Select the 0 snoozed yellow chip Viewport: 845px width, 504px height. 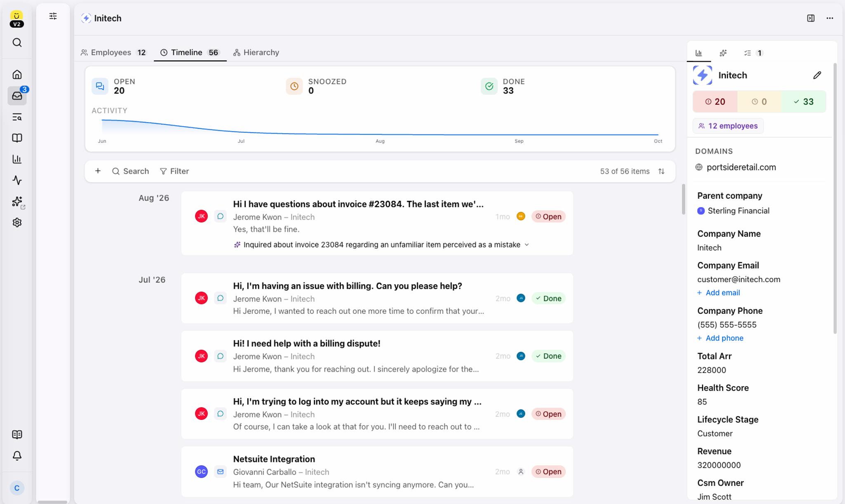[x=760, y=101]
